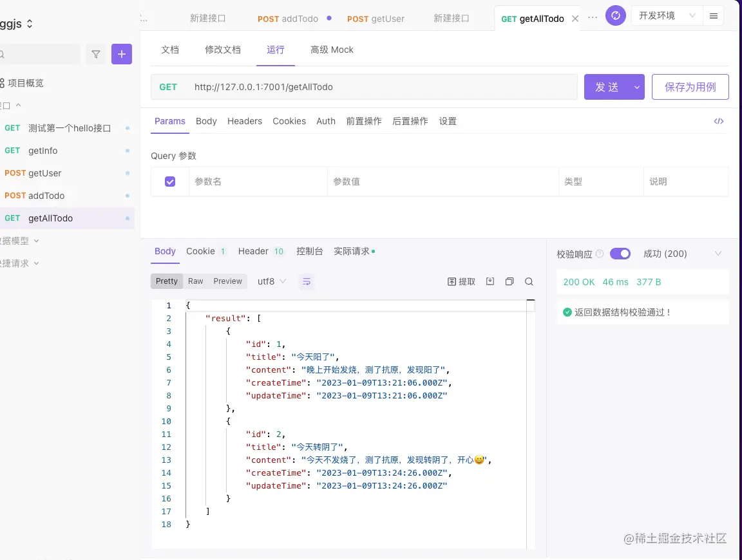Screen dimensions: 742x560
Task: Open the tab overflow ellipsis menu
Action: point(593,17)
